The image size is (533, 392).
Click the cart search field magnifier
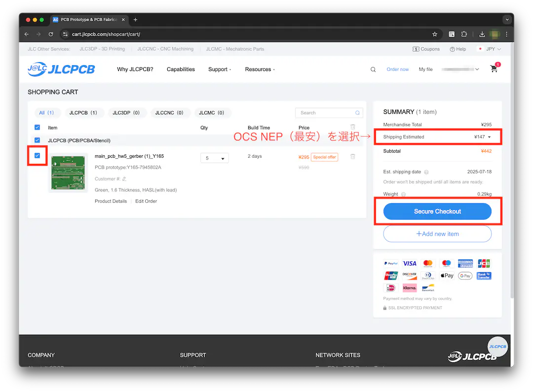[x=357, y=113]
